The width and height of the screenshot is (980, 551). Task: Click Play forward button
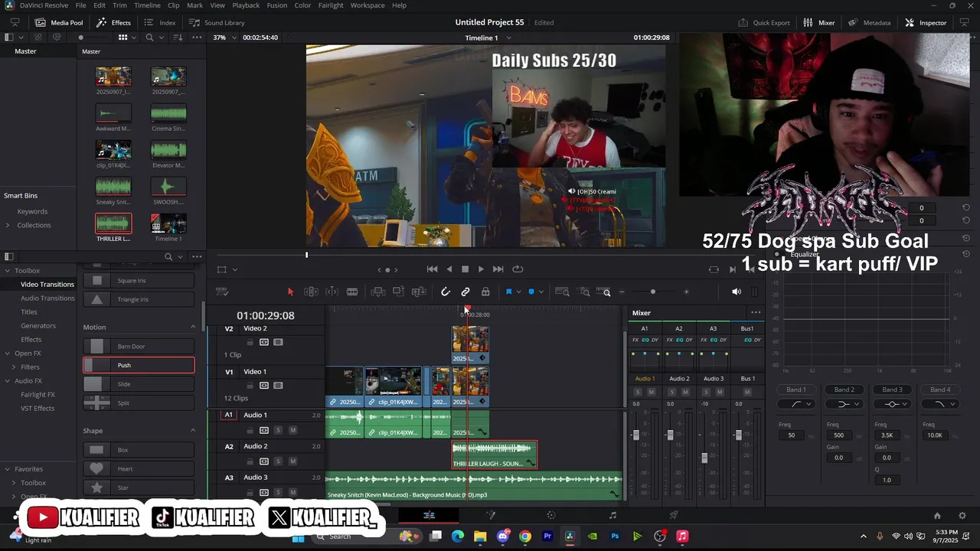click(481, 269)
